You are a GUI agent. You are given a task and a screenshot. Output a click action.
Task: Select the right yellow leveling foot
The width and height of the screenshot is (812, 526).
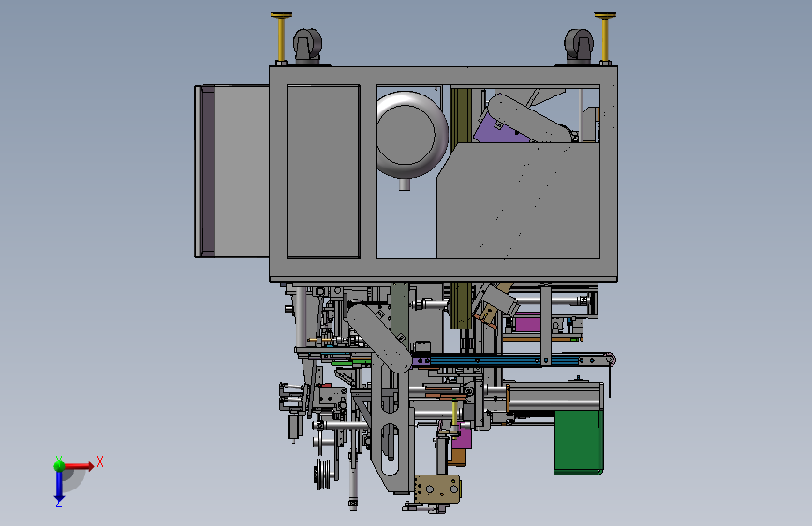click(x=605, y=37)
